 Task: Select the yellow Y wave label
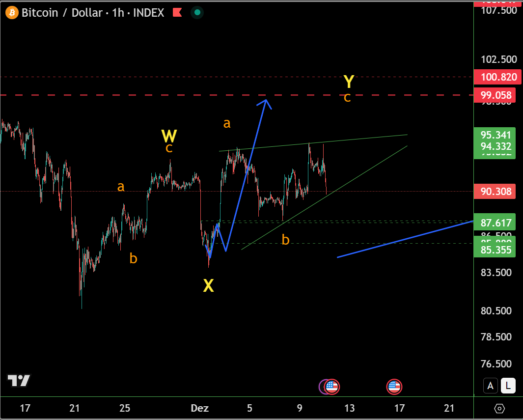pos(349,81)
